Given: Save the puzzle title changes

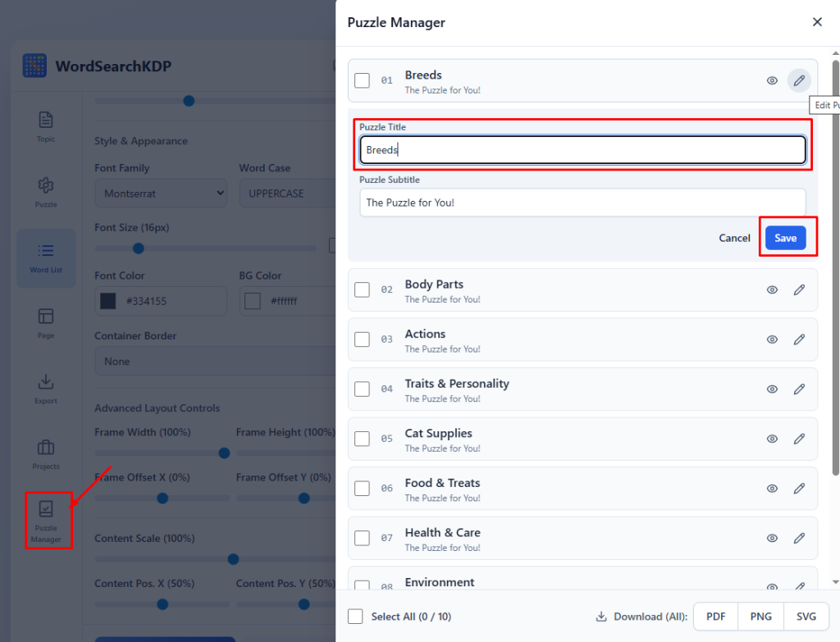Looking at the screenshot, I should (785, 238).
